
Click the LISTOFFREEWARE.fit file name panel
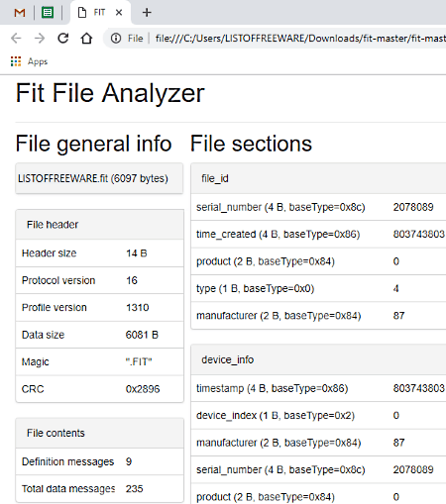tap(99, 178)
